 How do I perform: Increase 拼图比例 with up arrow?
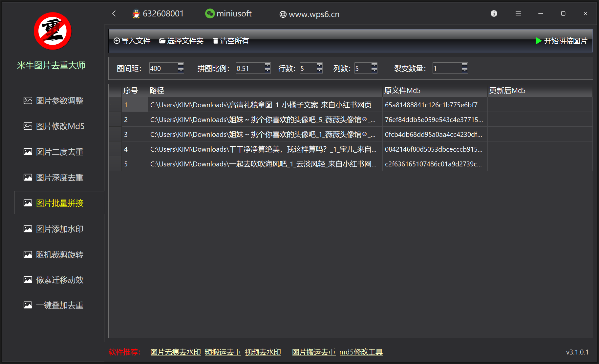267,65
